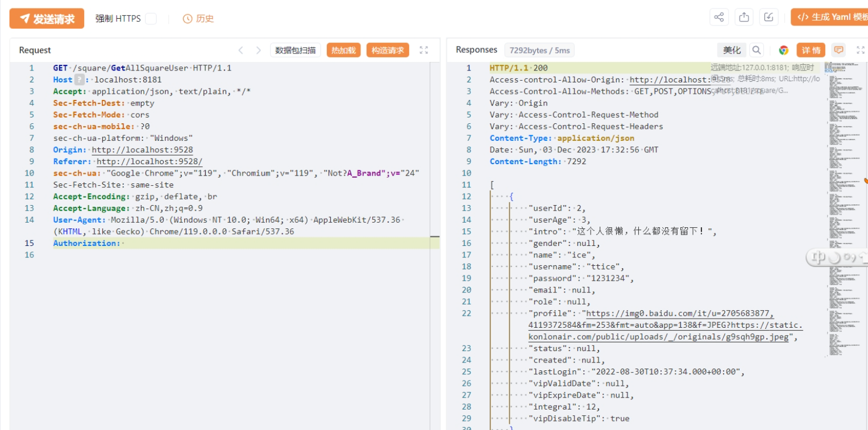
Task: Click the Sec-Fetch-Site: same-site line
Action: 113,185
